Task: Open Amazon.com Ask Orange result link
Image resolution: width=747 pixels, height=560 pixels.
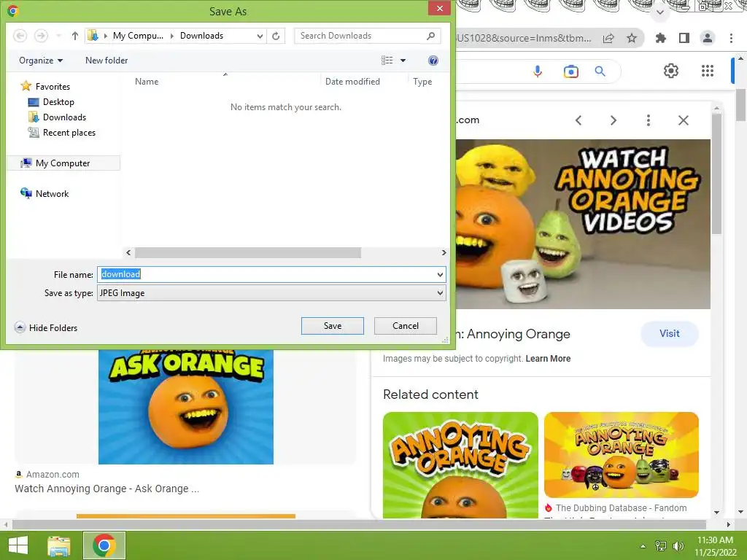Action: (107, 489)
